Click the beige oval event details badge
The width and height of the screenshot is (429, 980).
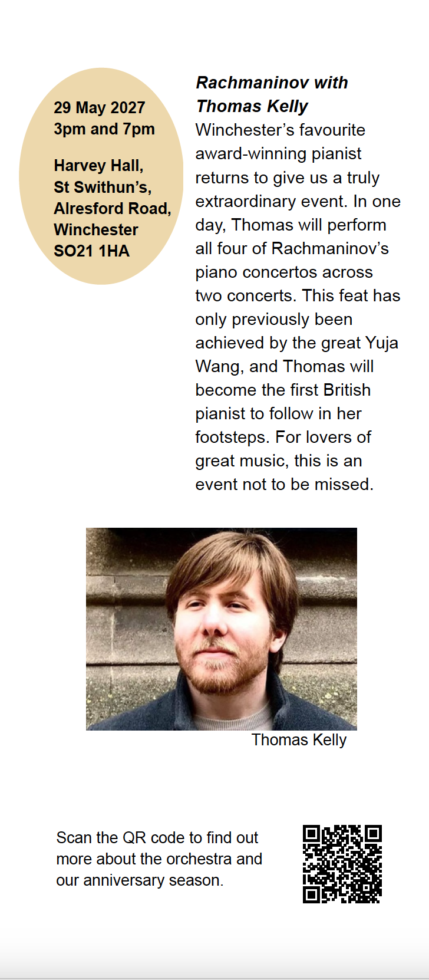click(101, 176)
